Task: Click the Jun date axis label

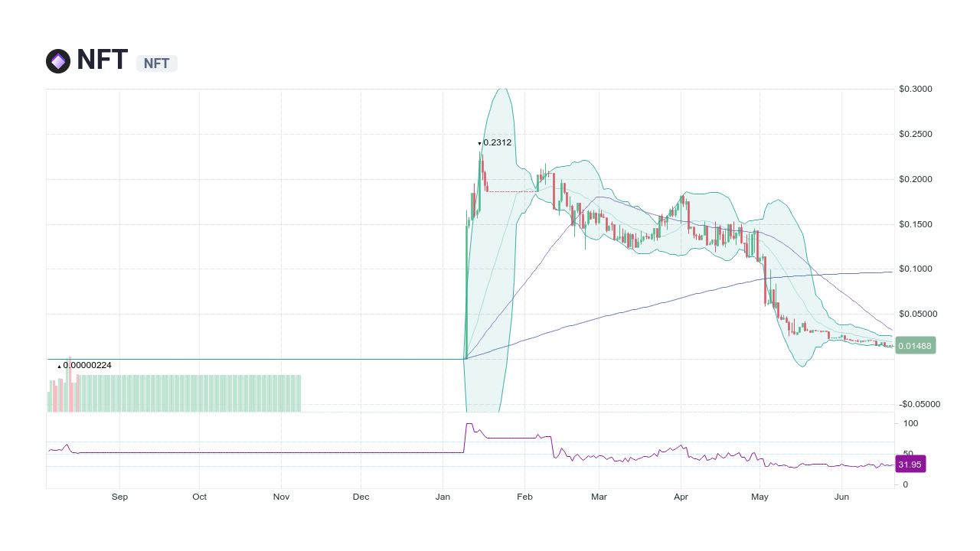Action: tap(841, 497)
